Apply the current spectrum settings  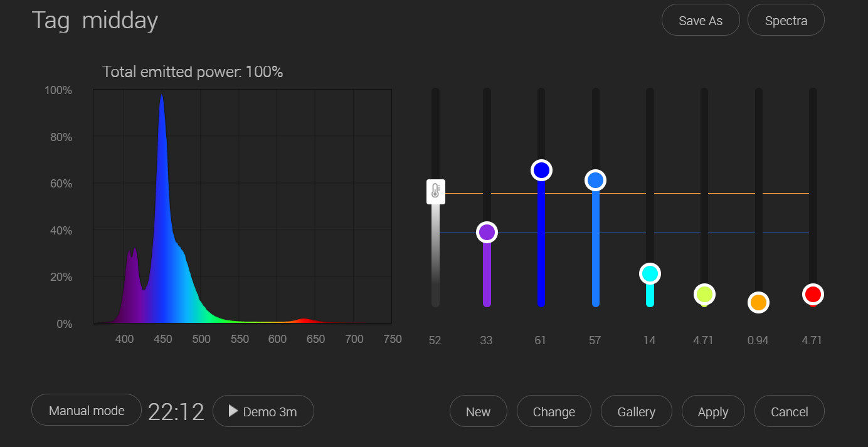713,411
